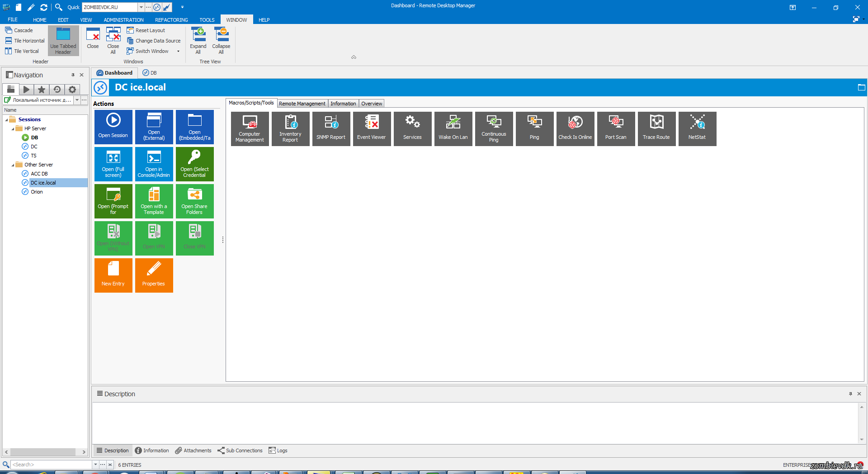Launch the Inventory Report tool
Screen dimensions: 868x474
(290, 129)
